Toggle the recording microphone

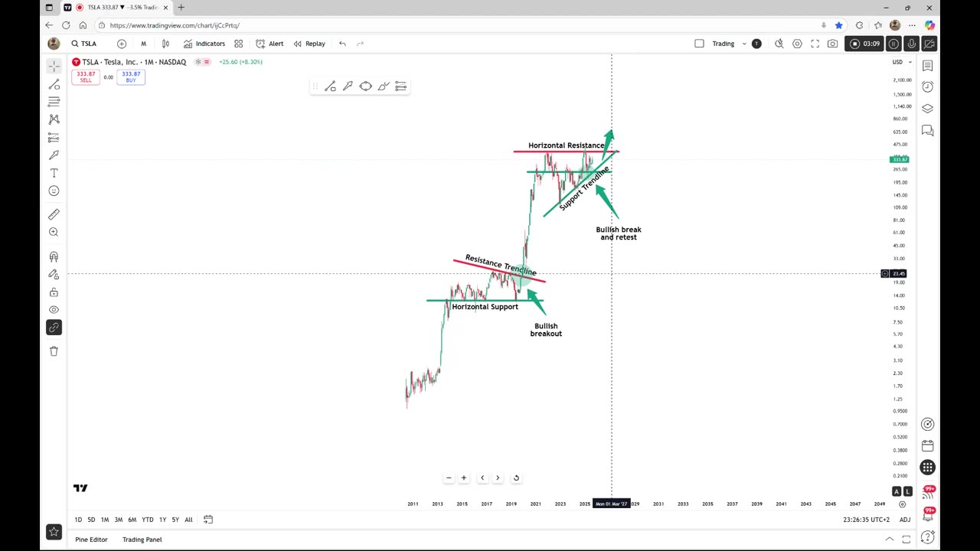tap(912, 44)
